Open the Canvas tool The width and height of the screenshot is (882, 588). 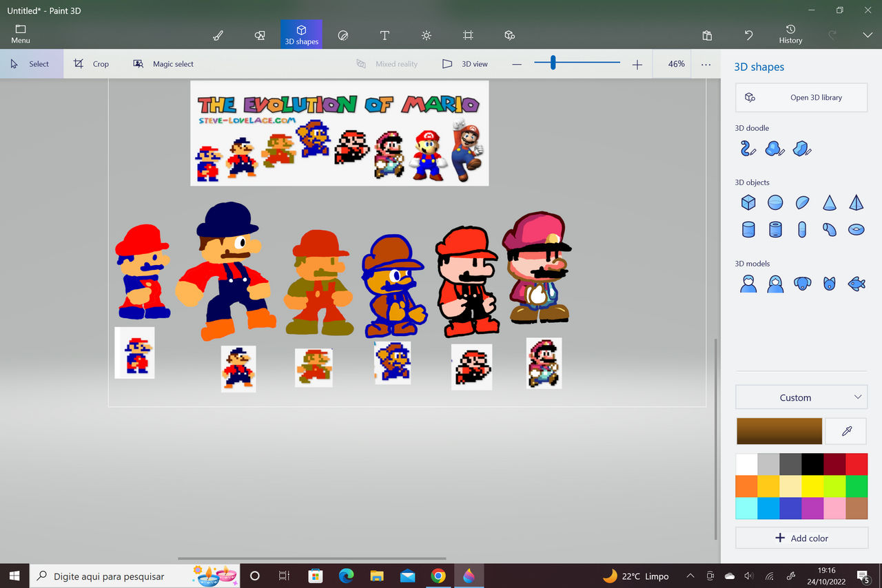tap(468, 35)
